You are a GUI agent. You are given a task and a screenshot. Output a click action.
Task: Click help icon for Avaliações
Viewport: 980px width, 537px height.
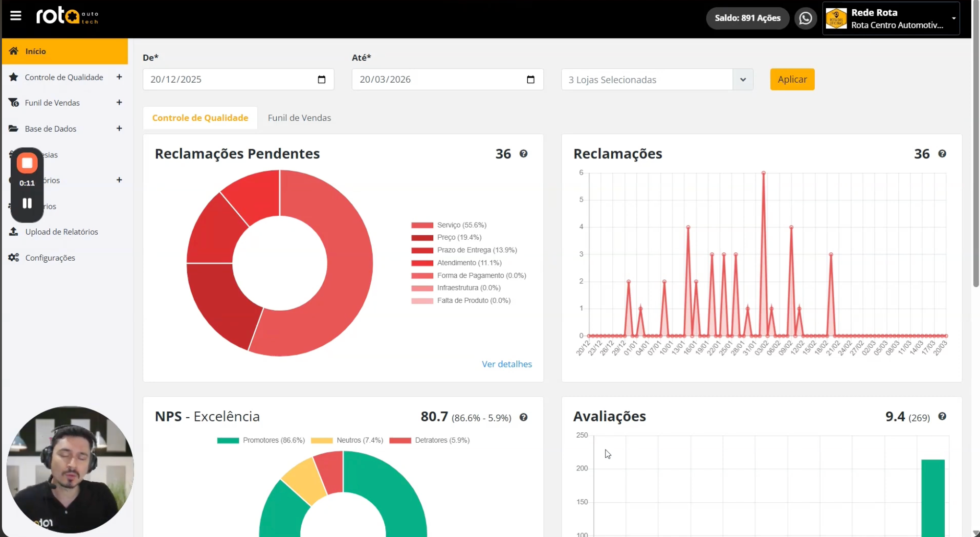click(942, 416)
